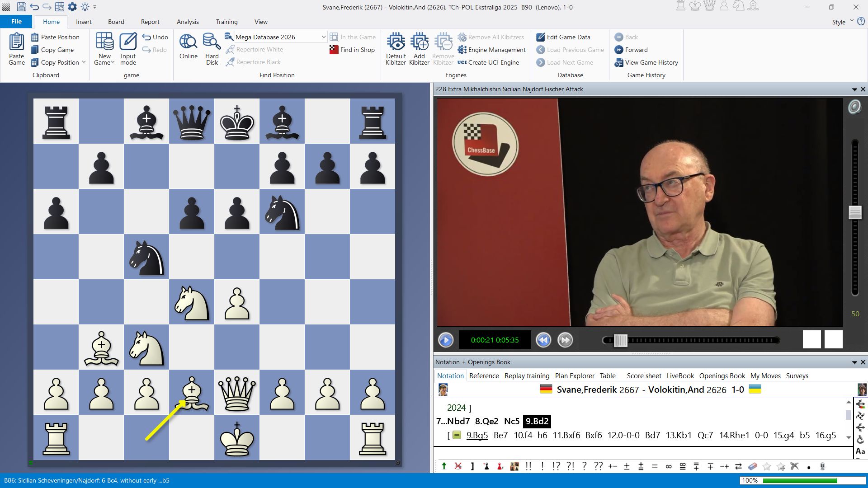Screen dimensions: 868x488
Task: Open Input mode
Action: pyautogui.click(x=128, y=49)
